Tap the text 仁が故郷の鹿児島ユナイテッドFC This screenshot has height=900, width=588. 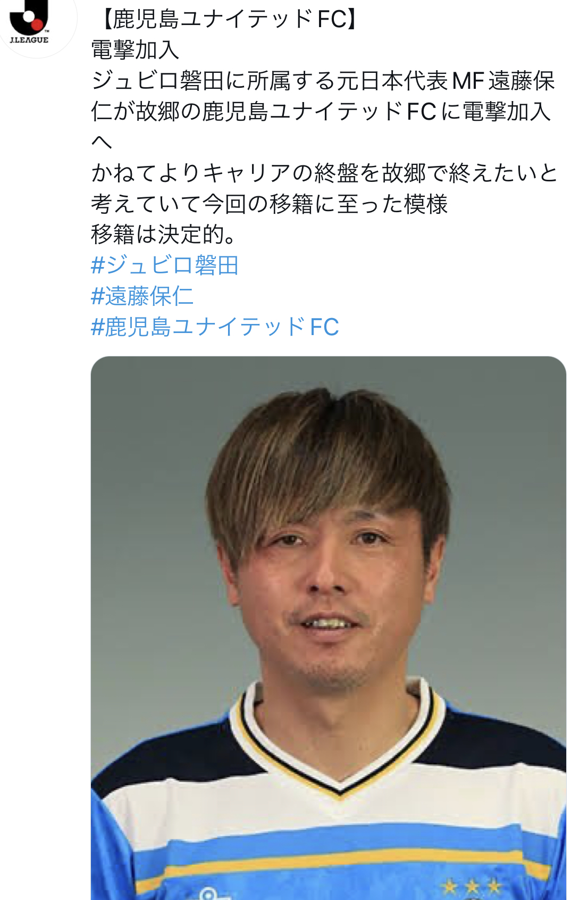(264, 111)
